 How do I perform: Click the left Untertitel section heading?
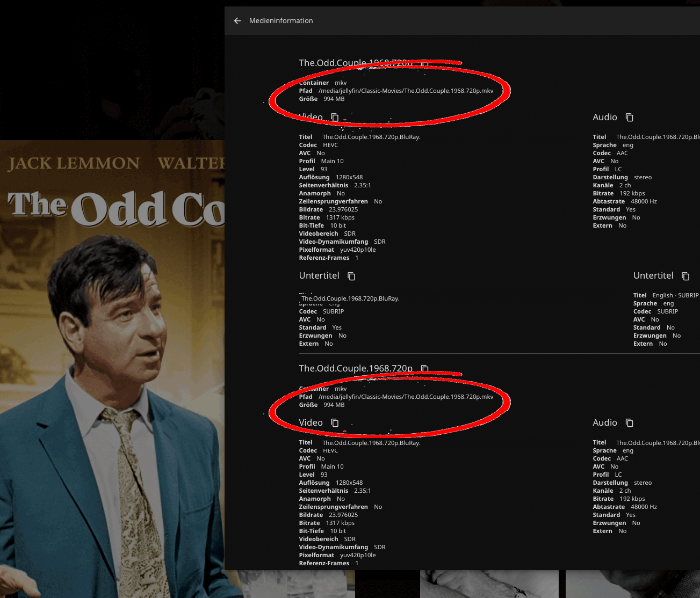coord(319,275)
